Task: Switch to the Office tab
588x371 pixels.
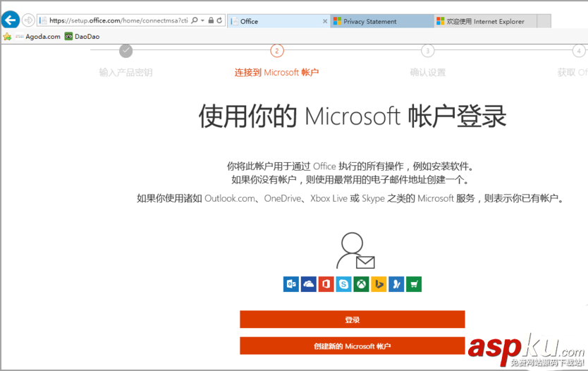Action: (x=278, y=21)
